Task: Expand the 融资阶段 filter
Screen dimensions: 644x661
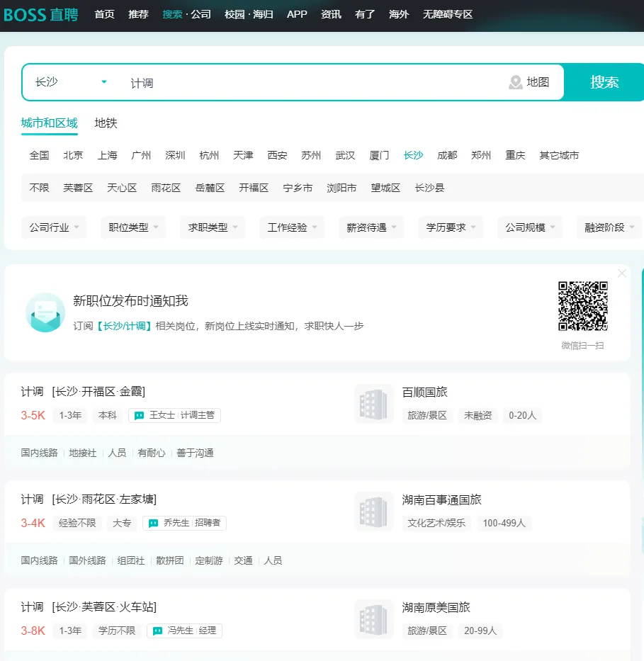Action: point(609,227)
